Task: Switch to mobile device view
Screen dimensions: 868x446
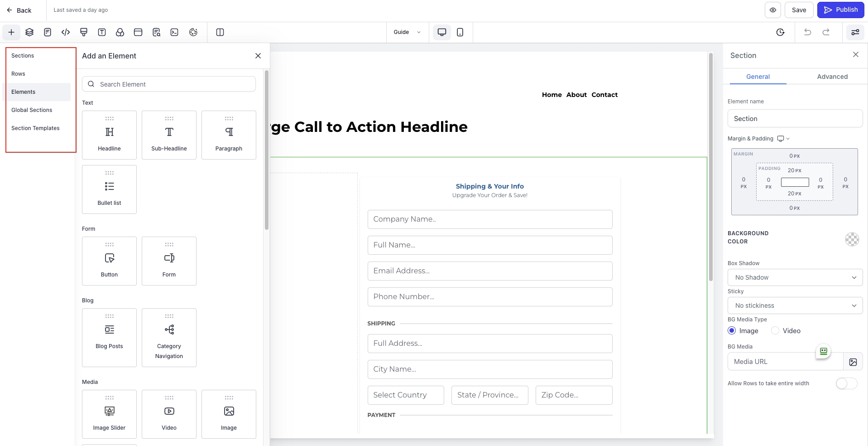Action: click(x=460, y=32)
